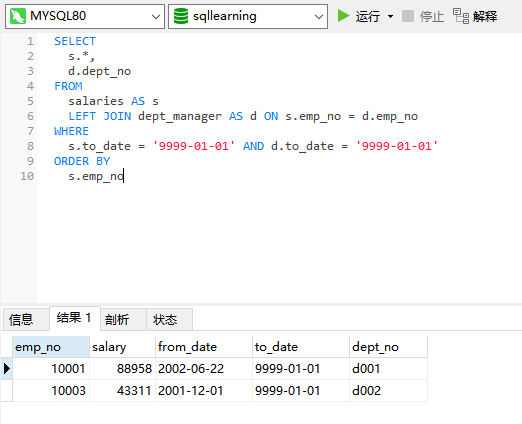Click the 解释 explain button label
The image size is (522, 424).
485,16
